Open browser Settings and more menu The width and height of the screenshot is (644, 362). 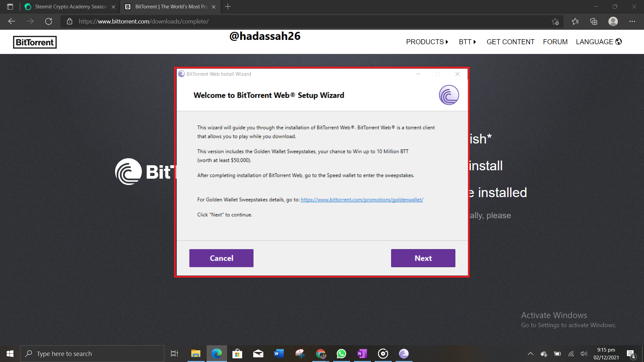(x=632, y=21)
